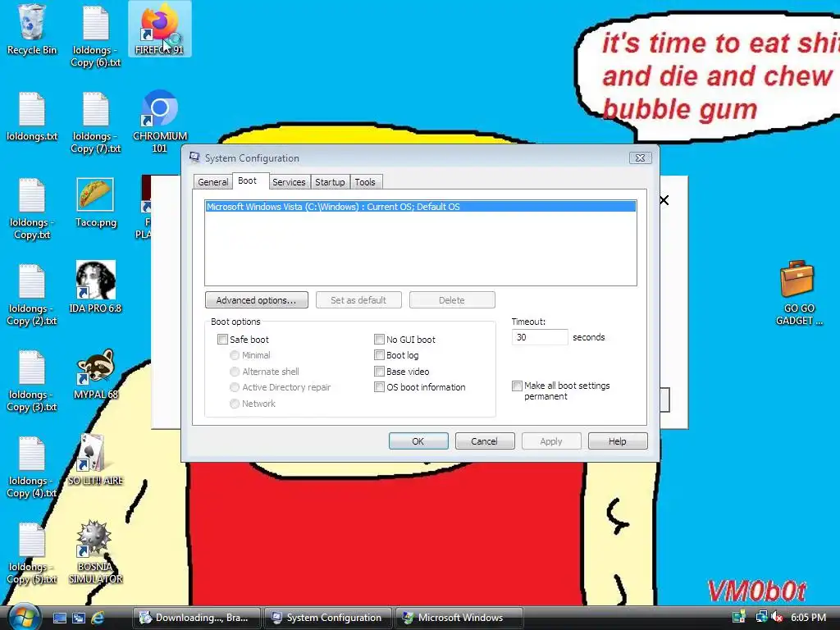
Task: Select the GO GO GADGET briefcase icon
Action: pyautogui.click(x=799, y=293)
